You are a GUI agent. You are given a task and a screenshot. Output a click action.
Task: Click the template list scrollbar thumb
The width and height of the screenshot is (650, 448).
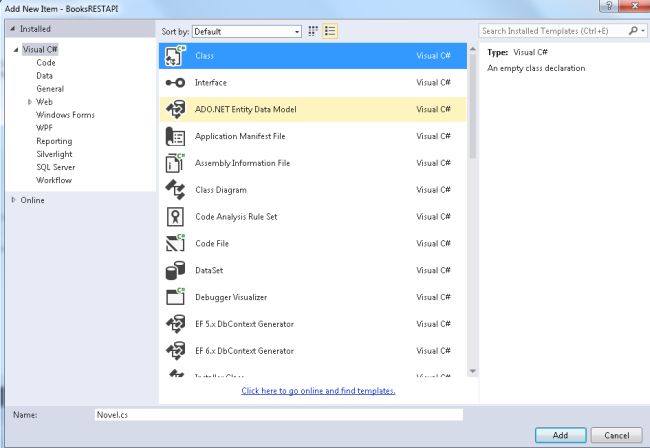473,107
